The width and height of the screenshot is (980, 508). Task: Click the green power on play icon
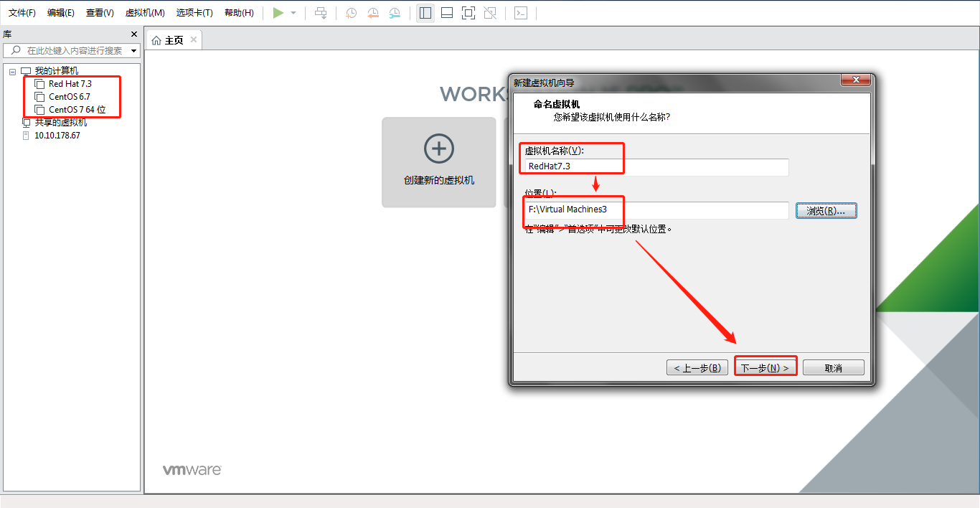coord(278,13)
